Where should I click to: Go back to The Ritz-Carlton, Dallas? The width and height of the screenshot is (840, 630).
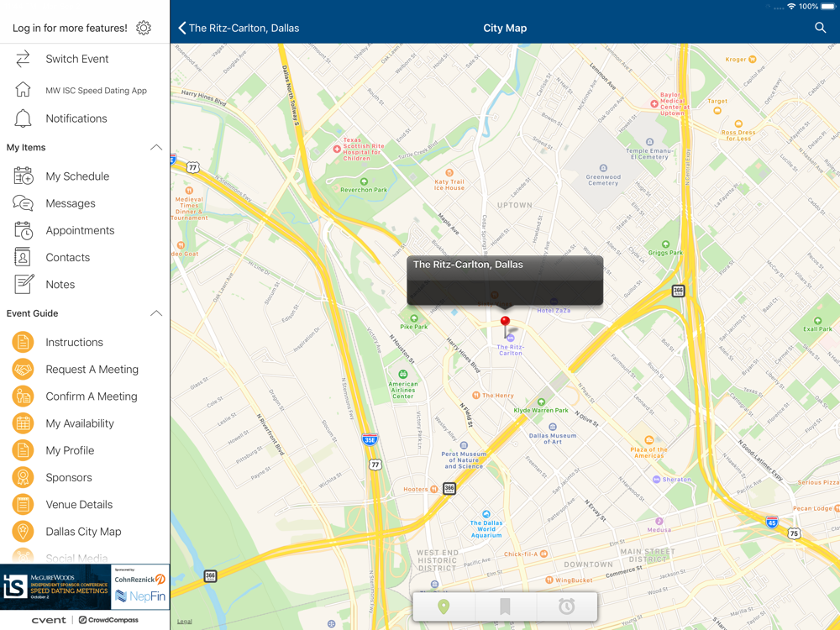pyautogui.click(x=239, y=28)
